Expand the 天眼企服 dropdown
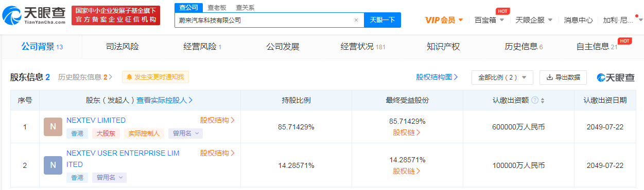Image resolution: width=644 pixels, height=190 pixels. 534,20
